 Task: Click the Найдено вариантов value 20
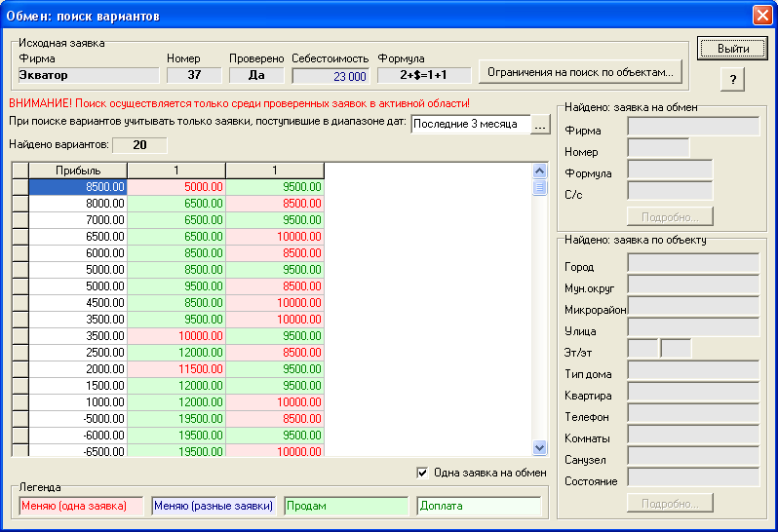[140, 145]
